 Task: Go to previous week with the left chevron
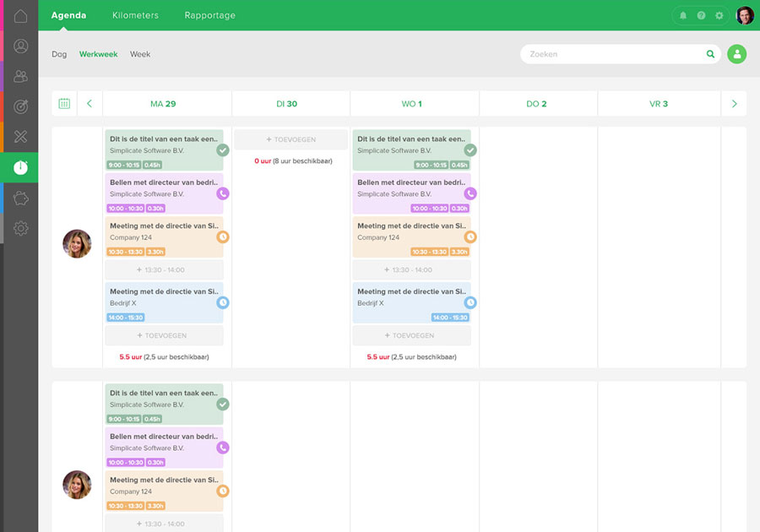90,102
